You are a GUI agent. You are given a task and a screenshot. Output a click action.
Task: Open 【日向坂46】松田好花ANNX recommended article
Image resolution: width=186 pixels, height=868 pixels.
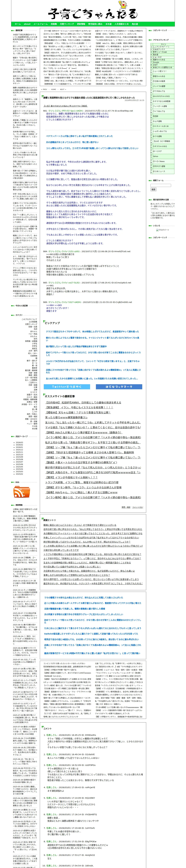click(x=83, y=402)
